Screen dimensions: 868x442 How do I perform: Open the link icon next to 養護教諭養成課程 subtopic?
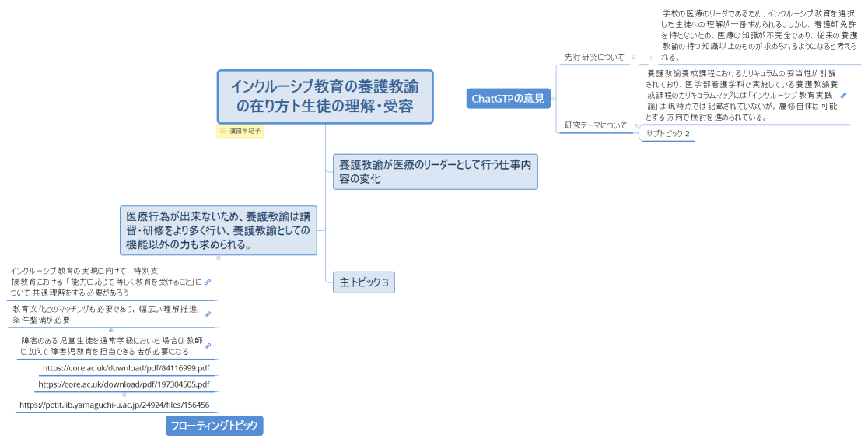click(x=844, y=95)
